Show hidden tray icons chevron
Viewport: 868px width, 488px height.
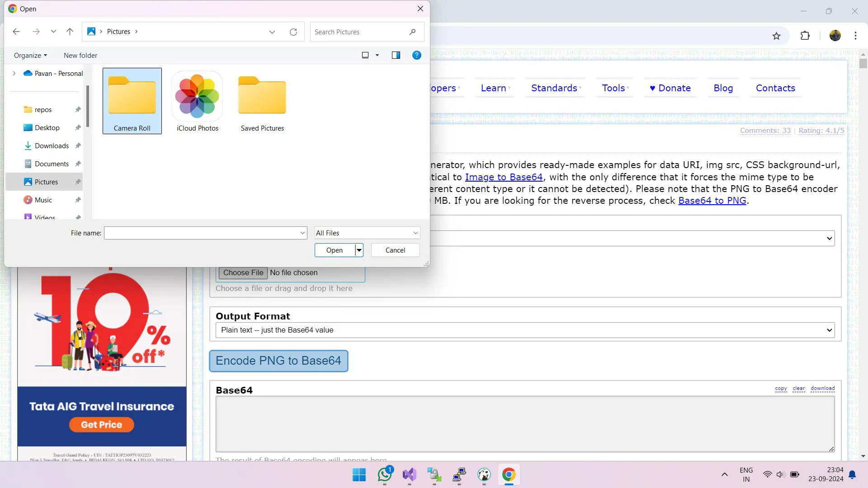tap(724, 474)
